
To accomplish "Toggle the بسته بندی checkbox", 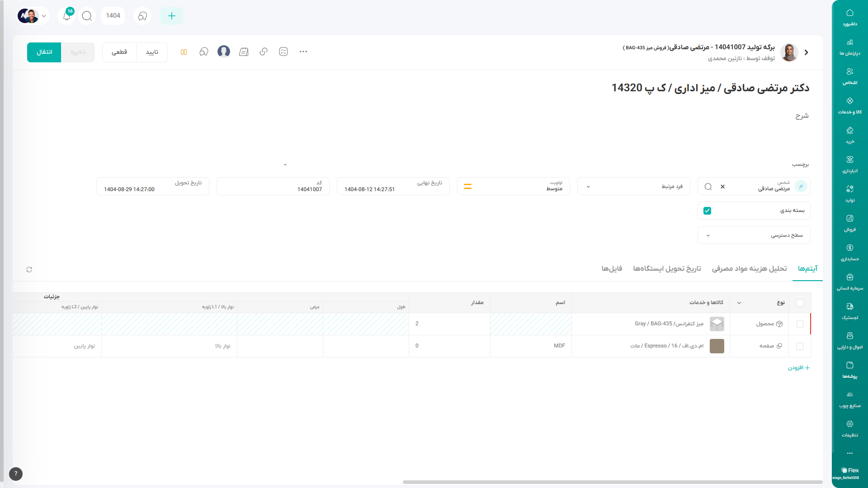I will [x=708, y=211].
